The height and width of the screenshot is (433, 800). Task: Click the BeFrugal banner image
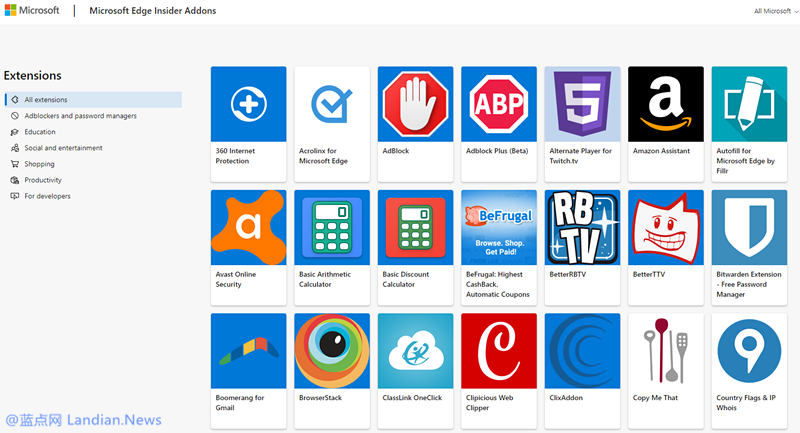[x=499, y=227]
